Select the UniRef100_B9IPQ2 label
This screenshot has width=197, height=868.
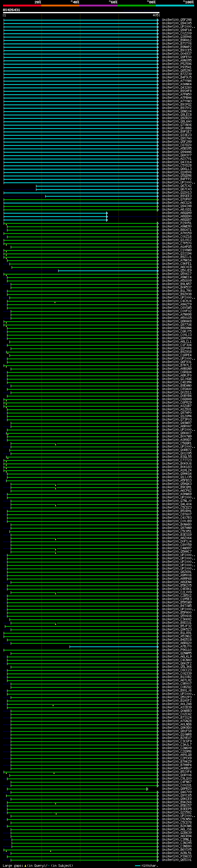tap(177, 104)
